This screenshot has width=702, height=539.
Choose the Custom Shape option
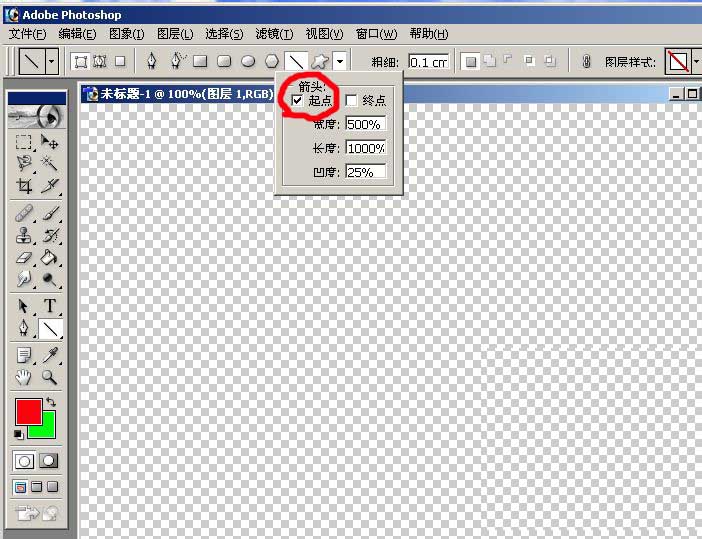(320, 61)
